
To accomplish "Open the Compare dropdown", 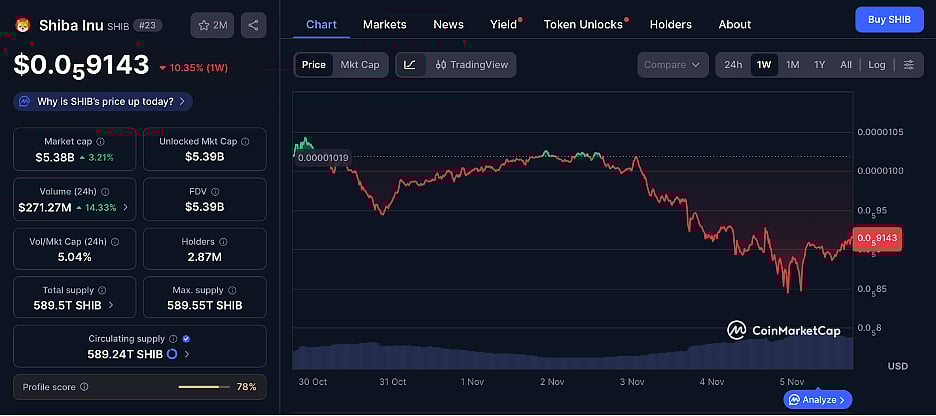I will [673, 64].
